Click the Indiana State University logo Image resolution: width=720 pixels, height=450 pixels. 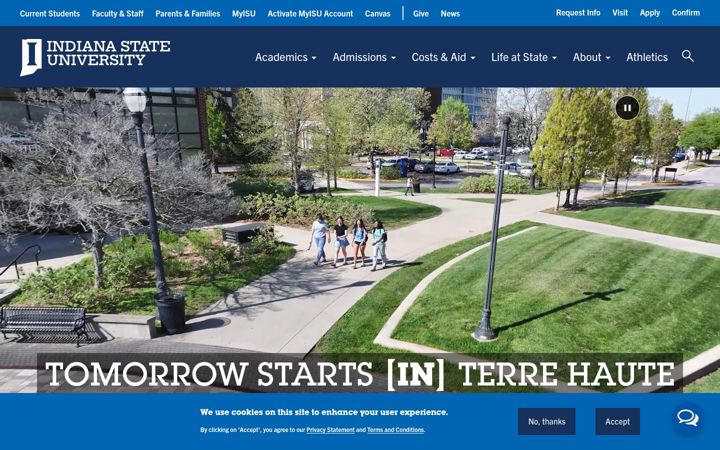pyautogui.click(x=95, y=57)
